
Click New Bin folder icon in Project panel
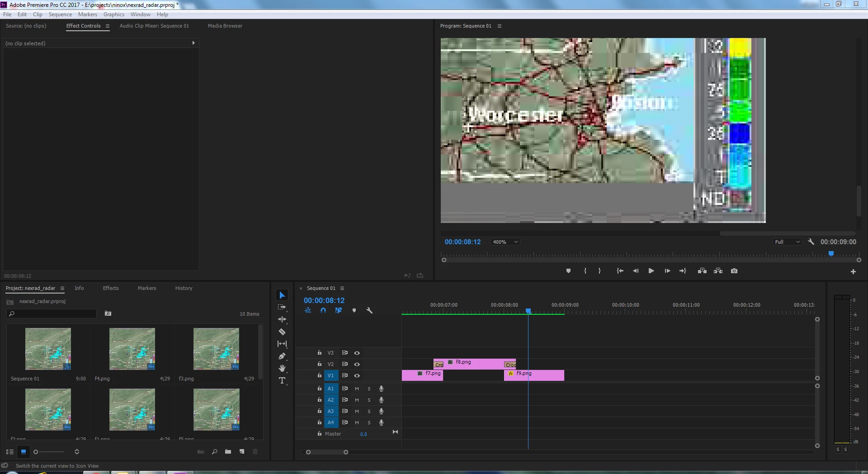pos(228,452)
